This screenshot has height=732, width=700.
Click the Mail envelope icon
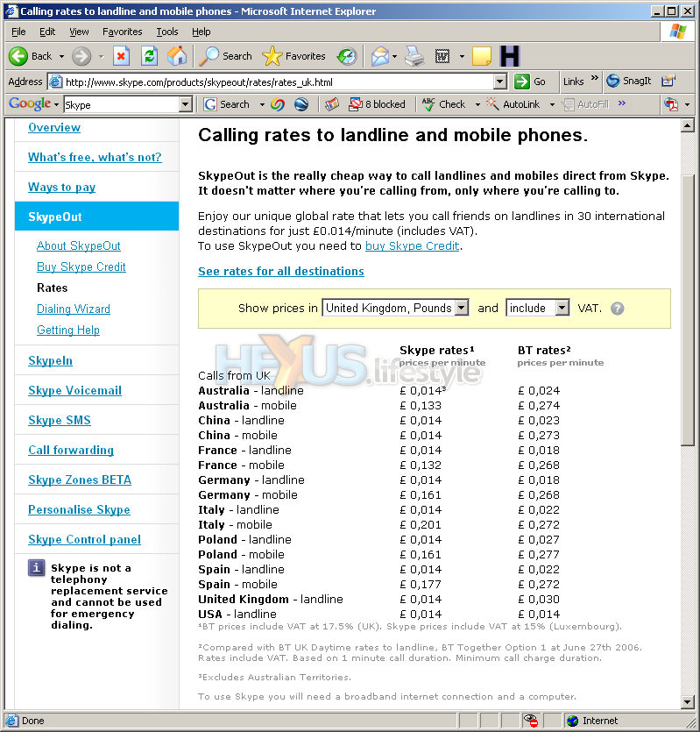[380, 56]
